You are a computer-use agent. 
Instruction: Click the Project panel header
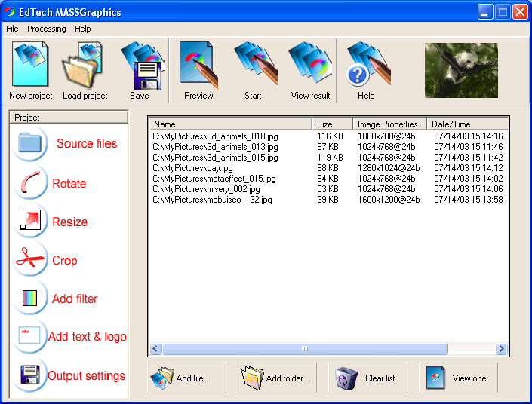pyautogui.click(x=69, y=118)
